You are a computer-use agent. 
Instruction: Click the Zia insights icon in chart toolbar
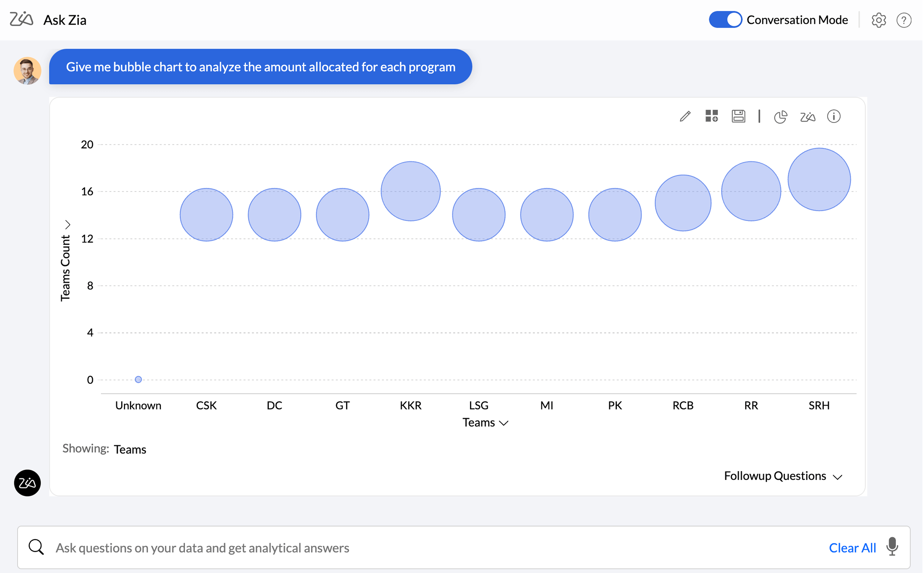click(x=807, y=117)
